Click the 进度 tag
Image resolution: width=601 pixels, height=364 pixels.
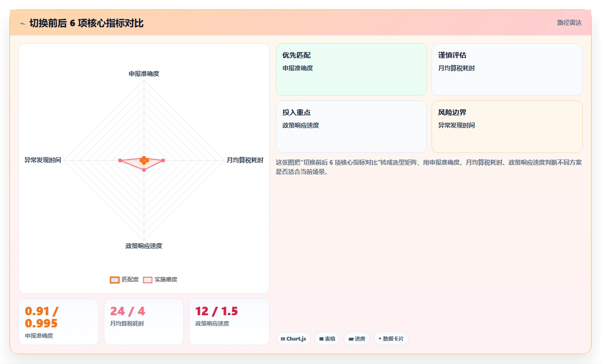[x=357, y=339]
